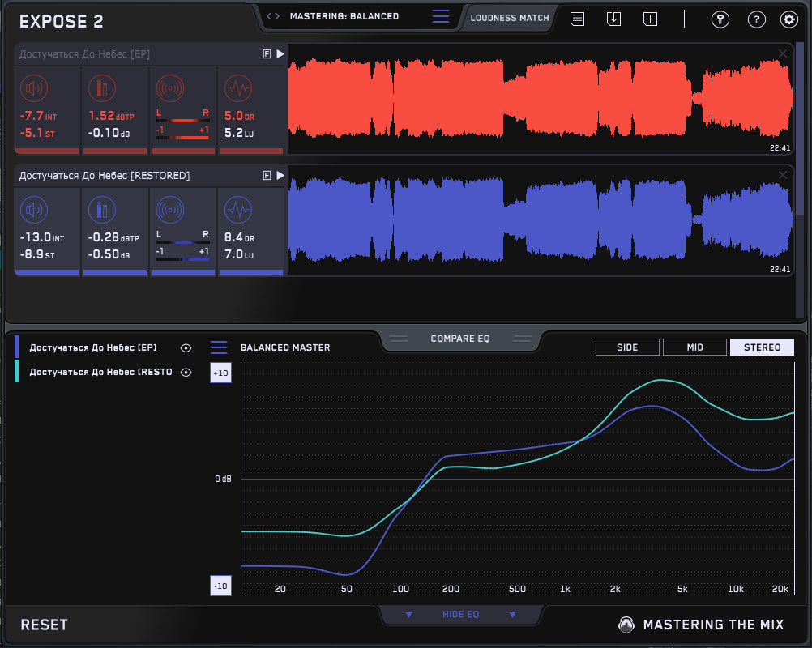Switch EQ view to Side
This screenshot has width=812, height=648.
coord(627,347)
